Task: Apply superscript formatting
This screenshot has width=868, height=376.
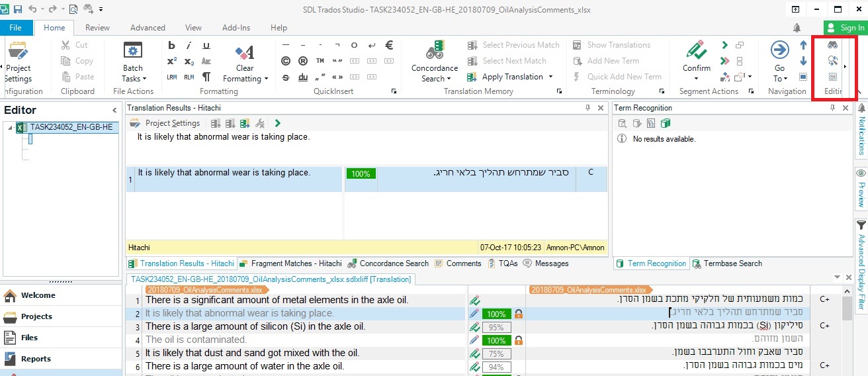Action: click(x=172, y=61)
